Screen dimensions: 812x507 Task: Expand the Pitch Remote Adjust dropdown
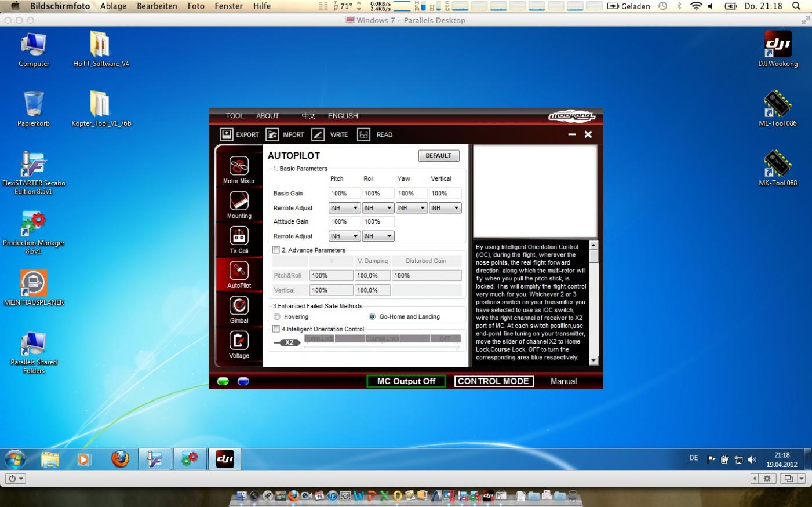pyautogui.click(x=344, y=208)
